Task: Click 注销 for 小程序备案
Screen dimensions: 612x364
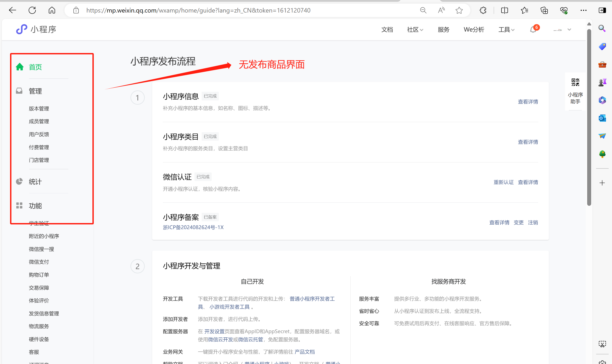Action: click(x=533, y=222)
